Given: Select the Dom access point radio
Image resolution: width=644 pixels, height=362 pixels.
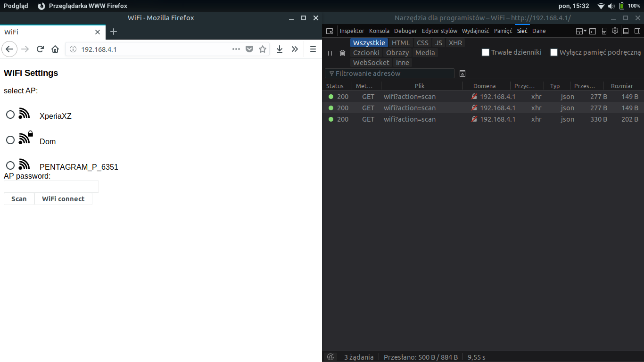Looking at the screenshot, I should pyautogui.click(x=10, y=140).
